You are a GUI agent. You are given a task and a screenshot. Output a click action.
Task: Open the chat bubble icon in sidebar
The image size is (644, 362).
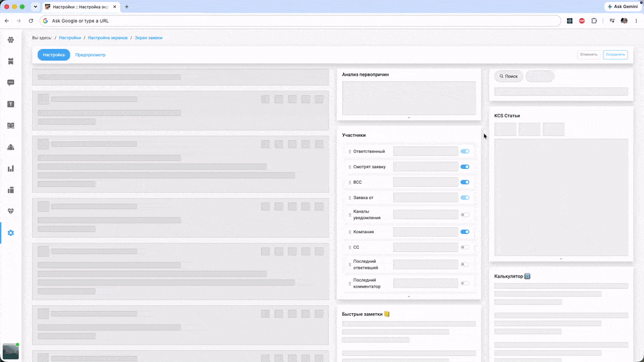click(x=11, y=82)
